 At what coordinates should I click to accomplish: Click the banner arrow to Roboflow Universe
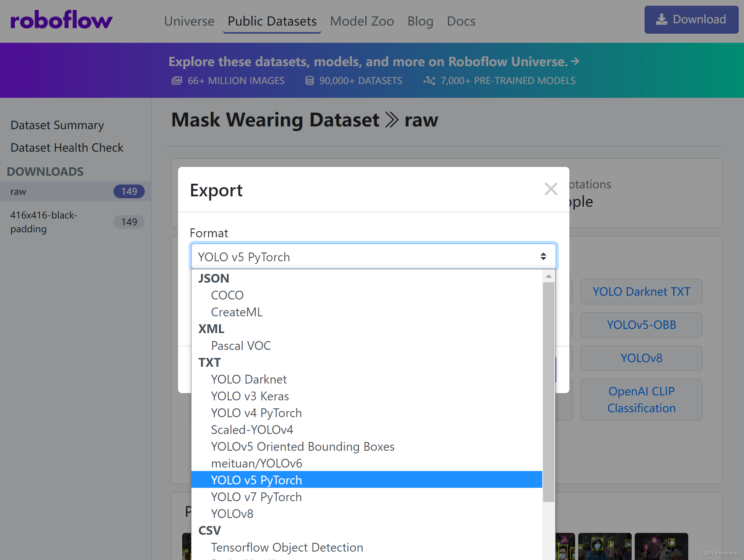[x=575, y=61]
